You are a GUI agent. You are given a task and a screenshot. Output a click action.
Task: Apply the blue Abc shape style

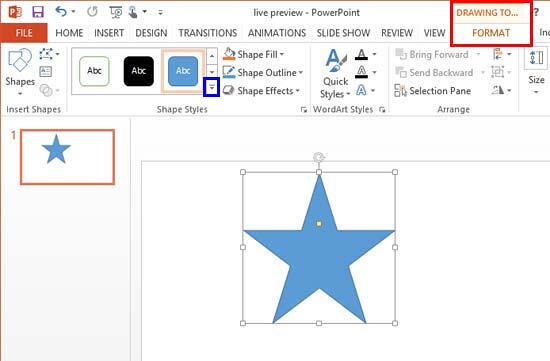[x=183, y=71]
